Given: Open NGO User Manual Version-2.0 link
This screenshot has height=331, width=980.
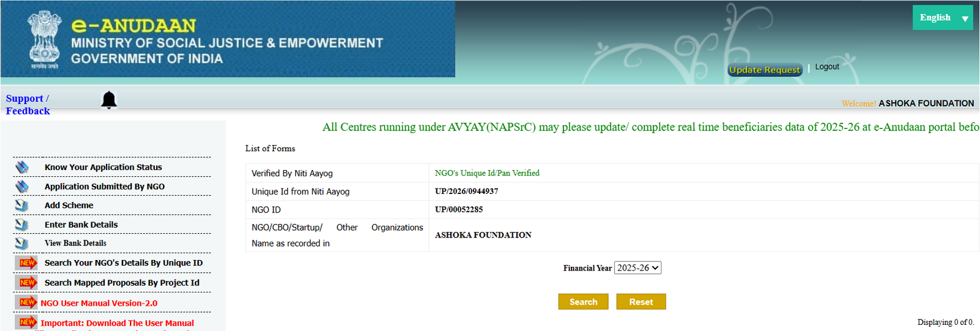Looking at the screenshot, I should click(x=99, y=303).
